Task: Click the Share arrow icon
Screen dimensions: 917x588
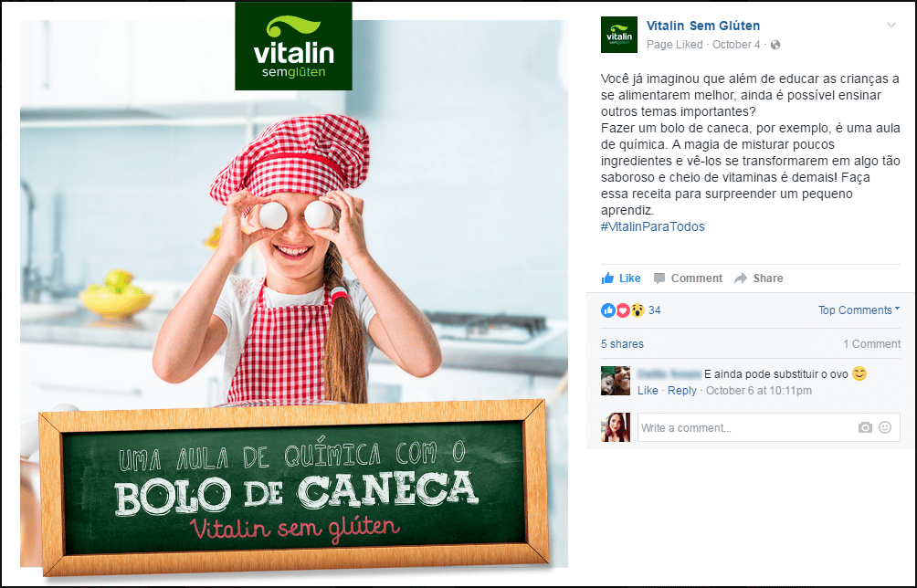Action: click(x=741, y=278)
